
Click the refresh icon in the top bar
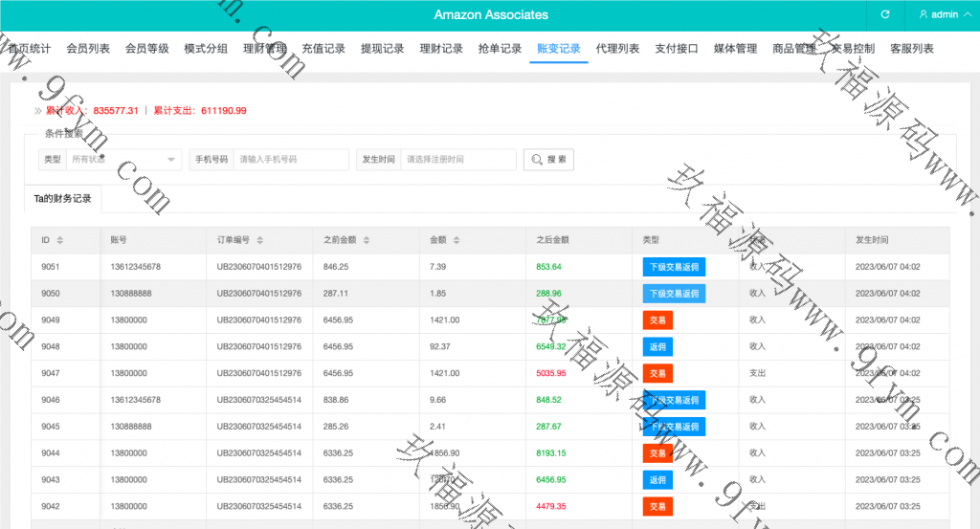(x=885, y=14)
